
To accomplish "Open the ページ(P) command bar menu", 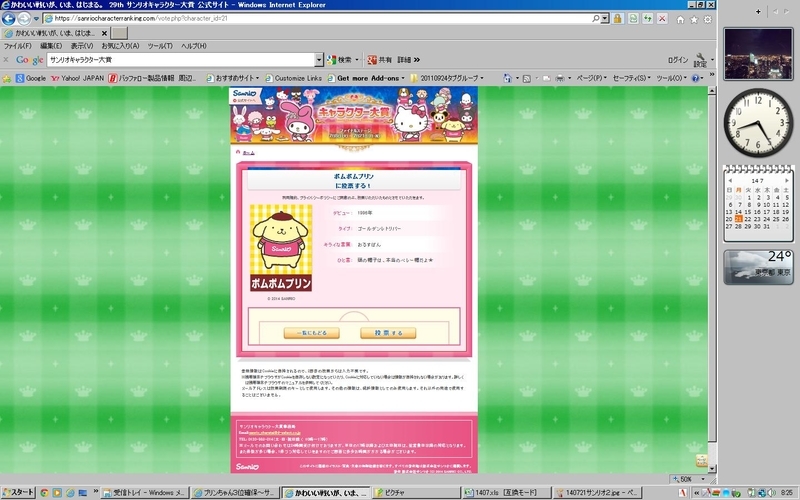I will pyautogui.click(x=591, y=78).
